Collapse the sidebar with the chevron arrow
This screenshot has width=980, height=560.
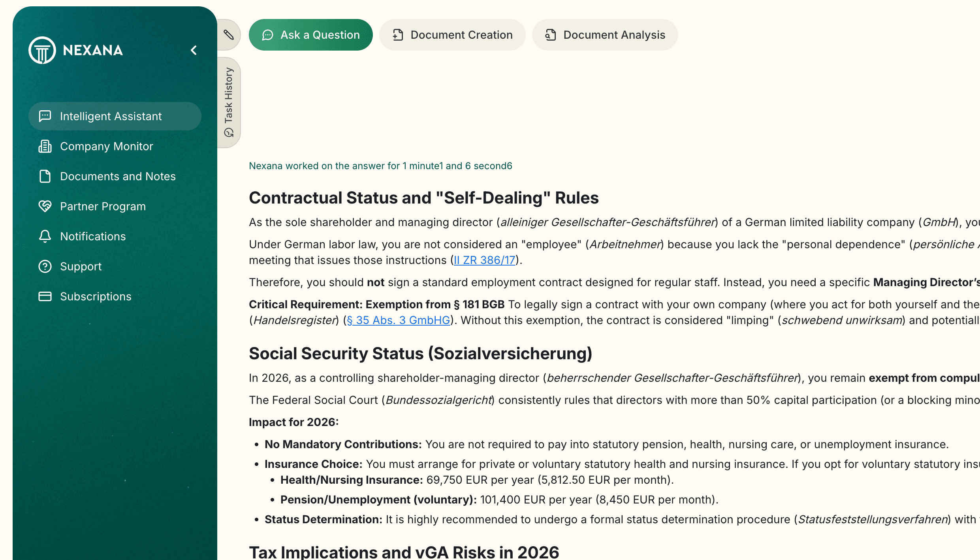pos(194,50)
